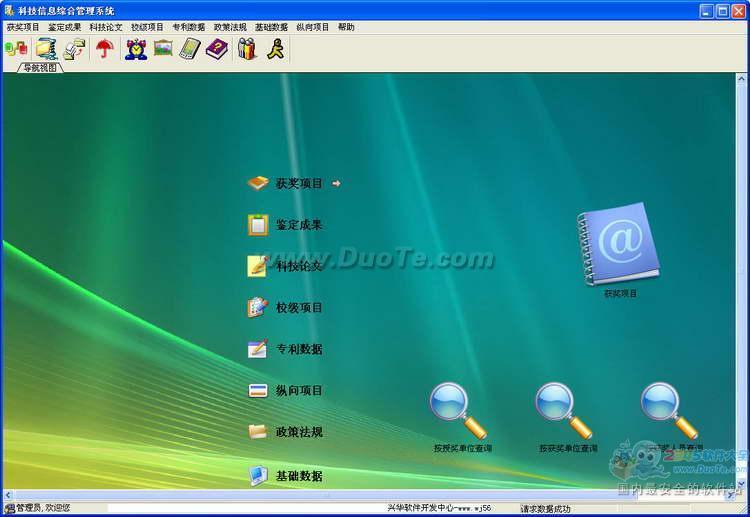Click the user icon in the status bar

10,508
